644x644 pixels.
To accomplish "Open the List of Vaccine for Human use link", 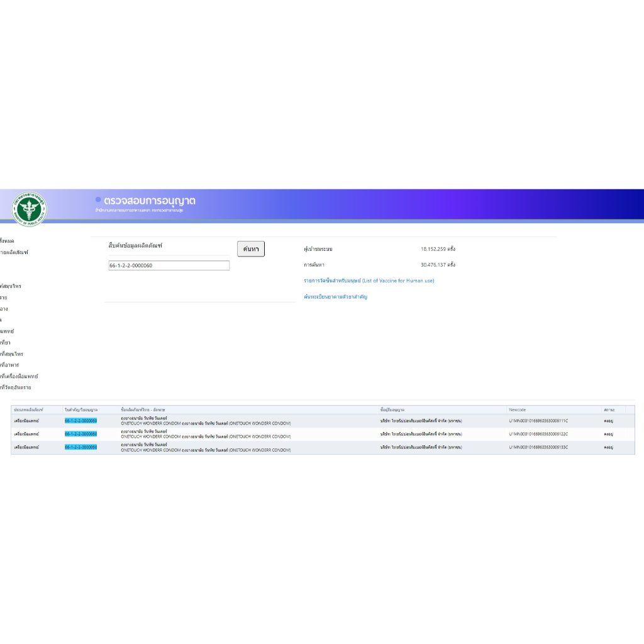I will click(369, 280).
